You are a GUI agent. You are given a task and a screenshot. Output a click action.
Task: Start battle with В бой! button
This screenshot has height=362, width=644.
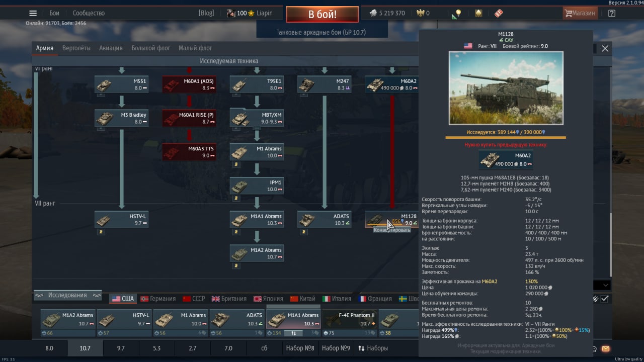coord(323,14)
